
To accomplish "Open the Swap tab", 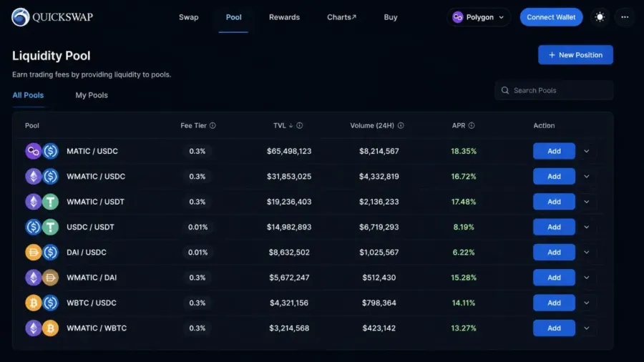I will tap(188, 17).
